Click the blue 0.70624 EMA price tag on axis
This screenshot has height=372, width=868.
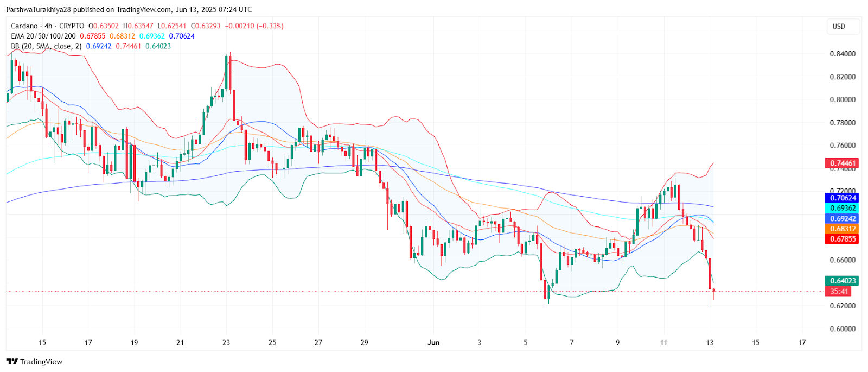coord(842,198)
